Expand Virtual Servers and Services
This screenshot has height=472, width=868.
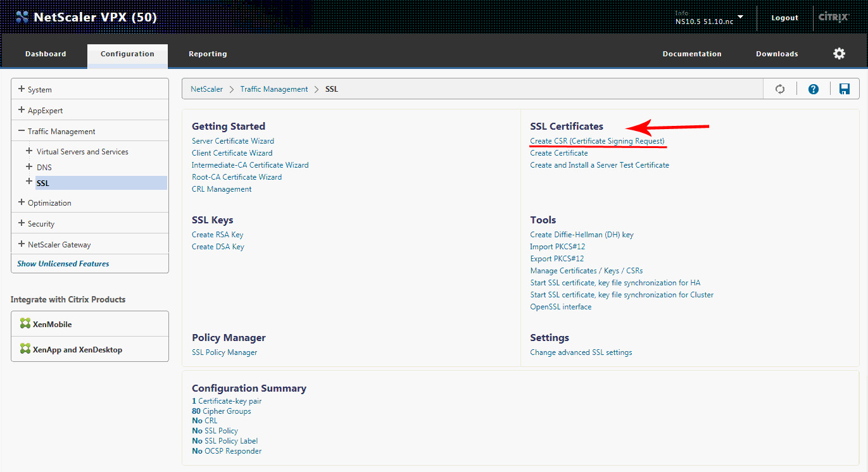pyautogui.click(x=29, y=151)
